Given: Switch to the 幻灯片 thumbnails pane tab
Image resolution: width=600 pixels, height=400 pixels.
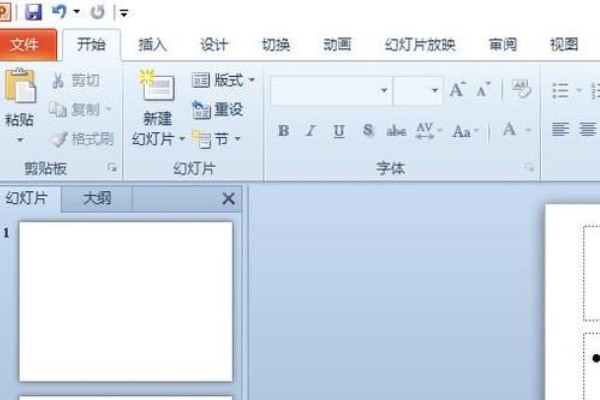Looking at the screenshot, I should (28, 199).
